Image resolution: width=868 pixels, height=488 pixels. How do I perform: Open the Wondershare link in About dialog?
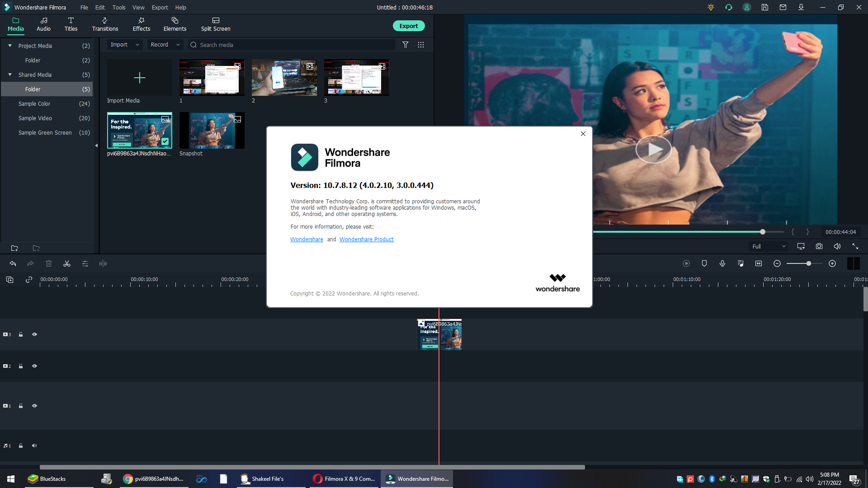click(x=307, y=239)
